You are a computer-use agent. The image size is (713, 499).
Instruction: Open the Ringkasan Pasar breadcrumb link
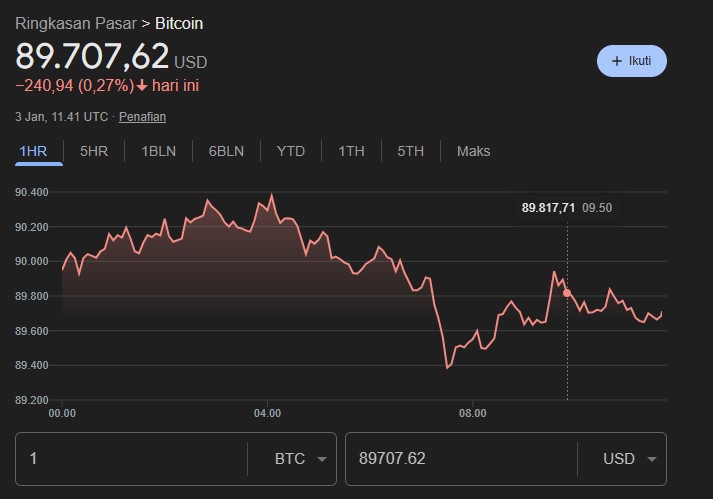point(74,23)
